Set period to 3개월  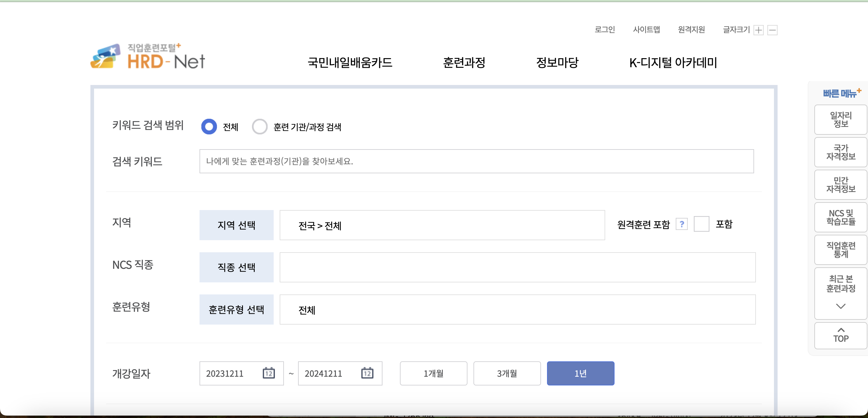(507, 373)
